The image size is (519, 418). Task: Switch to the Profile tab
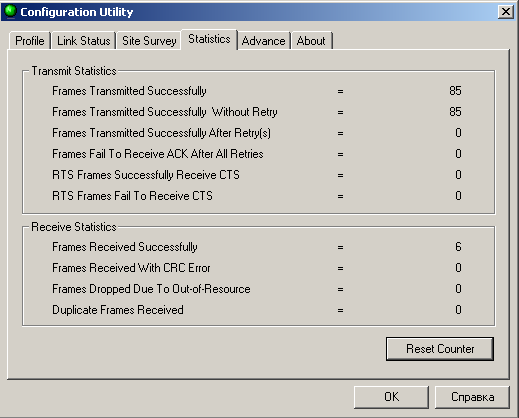[30, 41]
